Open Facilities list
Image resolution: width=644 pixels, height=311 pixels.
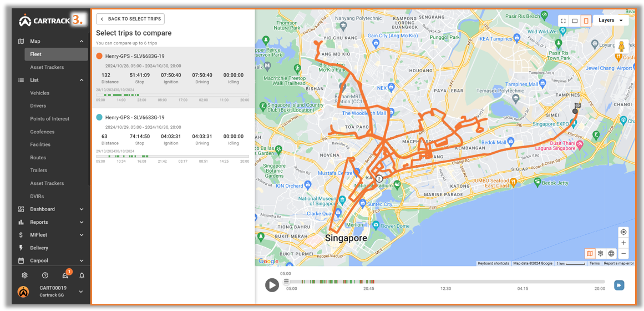(40, 144)
